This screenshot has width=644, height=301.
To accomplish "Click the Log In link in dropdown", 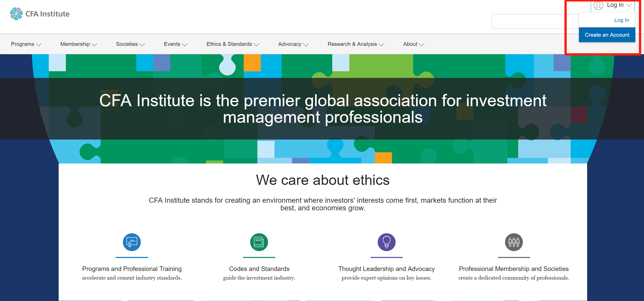I will pos(621,20).
